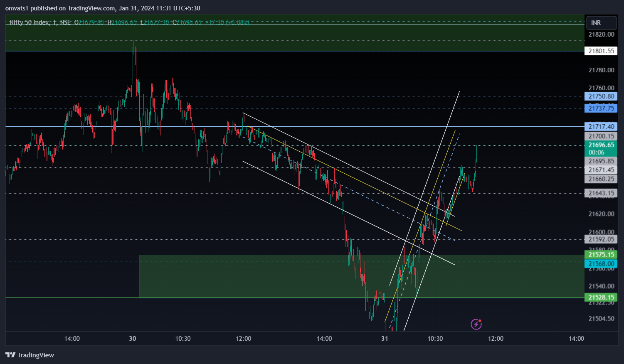Click the date marker 31 on time axis
The image size is (624, 364).
click(x=385, y=339)
